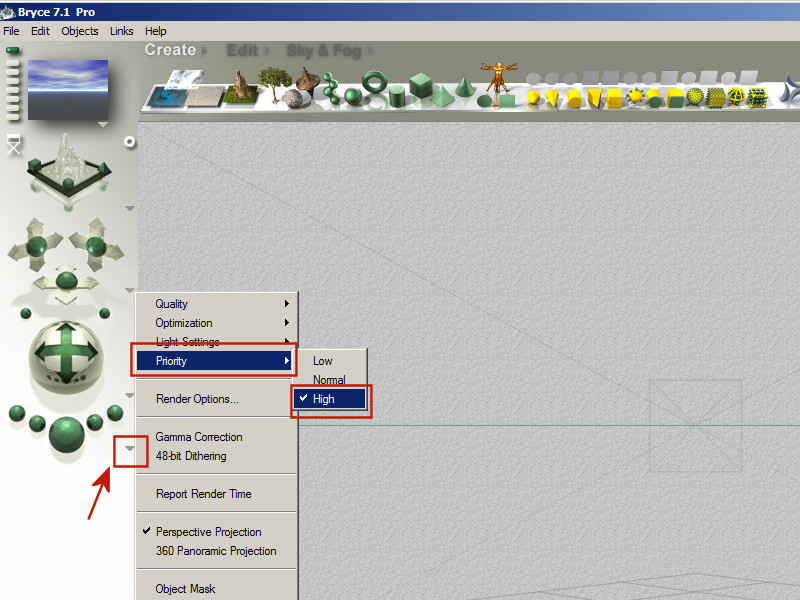
Task: Switch to the Create palette
Action: (x=170, y=50)
